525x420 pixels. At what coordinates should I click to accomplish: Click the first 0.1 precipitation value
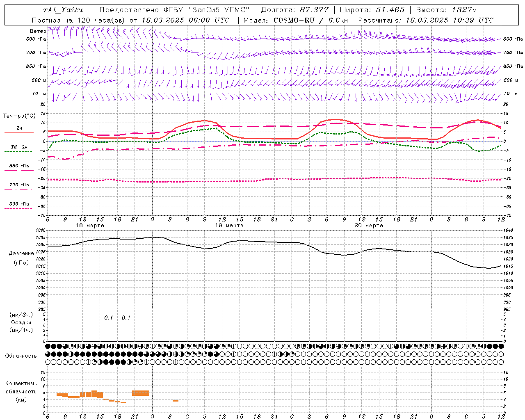click(x=108, y=318)
